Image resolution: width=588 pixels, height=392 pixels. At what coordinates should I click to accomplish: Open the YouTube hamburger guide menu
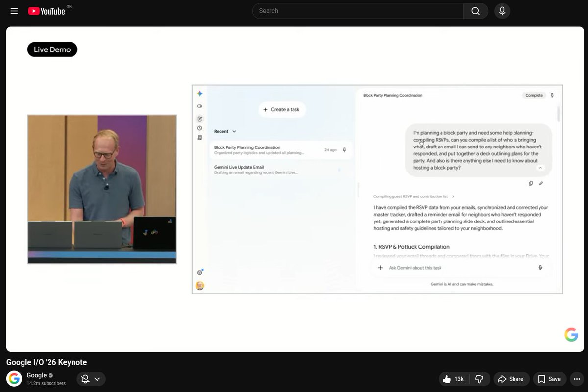(14, 11)
